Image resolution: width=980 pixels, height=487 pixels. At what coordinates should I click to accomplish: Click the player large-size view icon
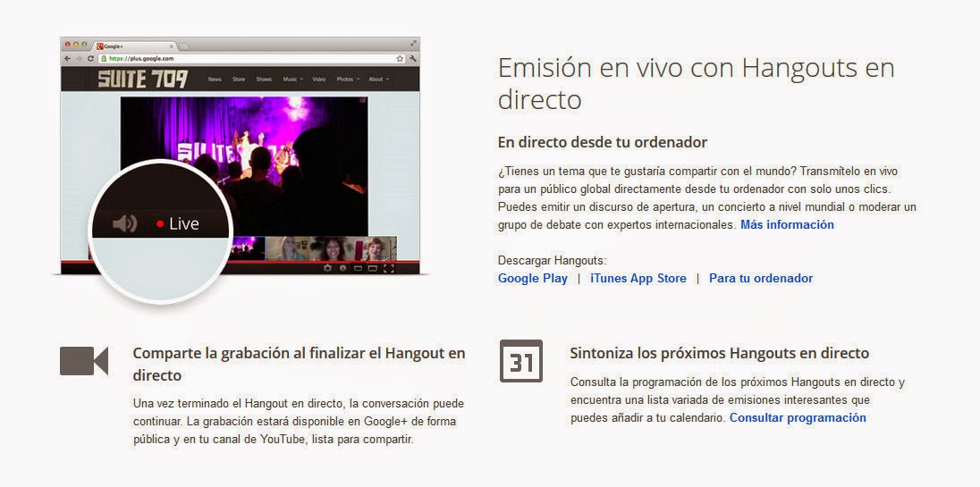373,268
